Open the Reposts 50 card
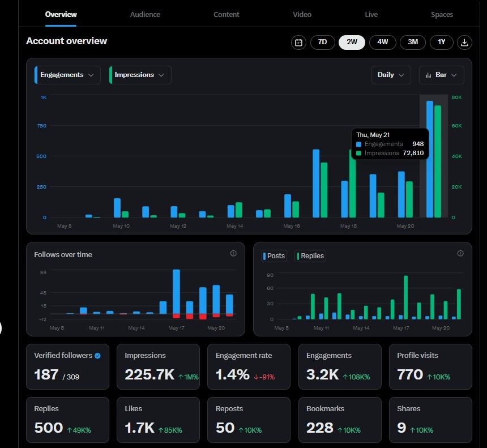The image size is (487, 448). coord(249,420)
